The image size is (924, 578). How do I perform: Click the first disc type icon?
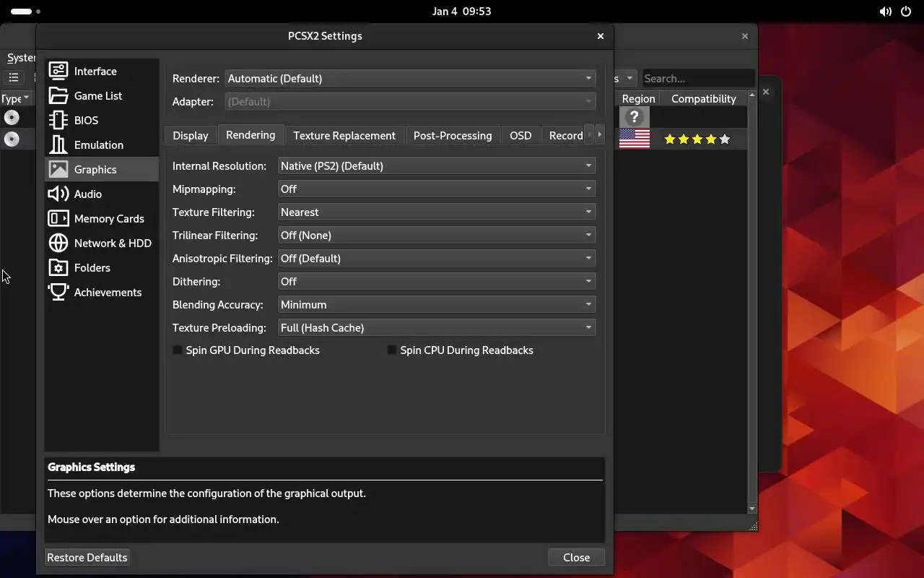[12, 117]
